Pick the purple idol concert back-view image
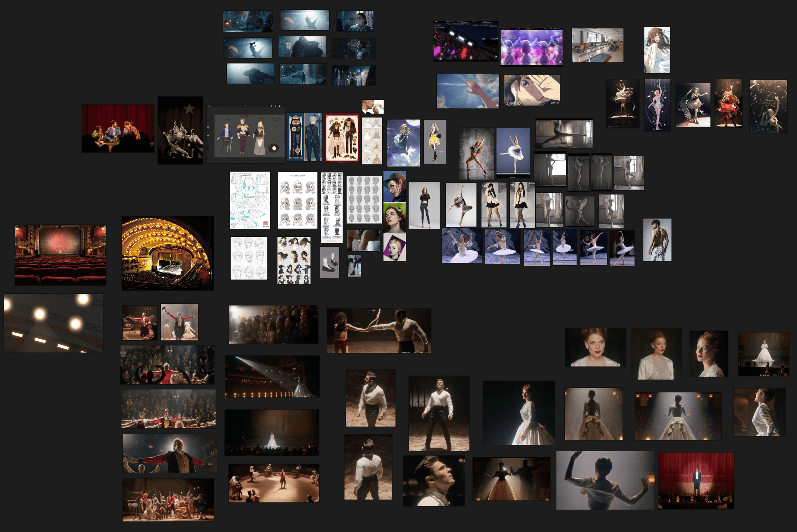 (x=531, y=47)
